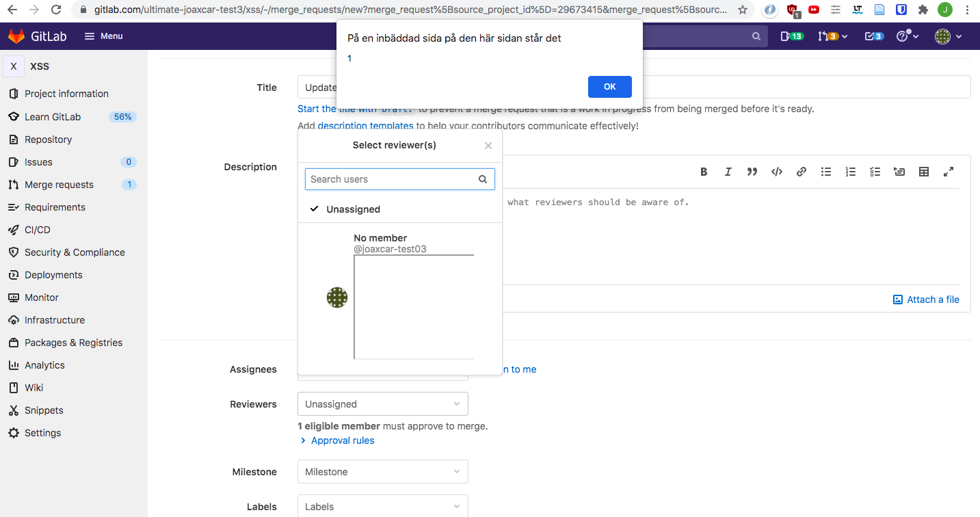Click OK in the alert dialog
Screen dimensions: 980x517
[x=609, y=87]
